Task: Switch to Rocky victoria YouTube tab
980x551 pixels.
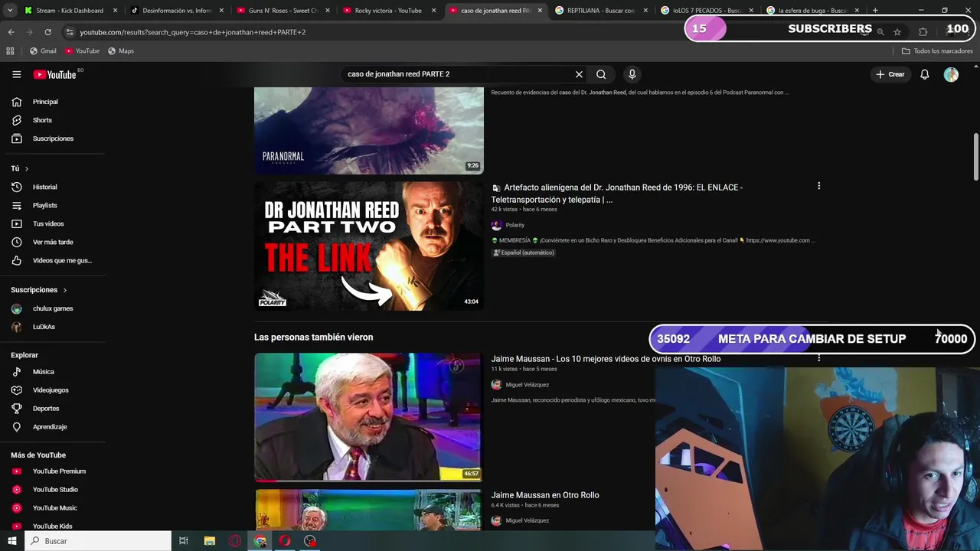Action: (x=388, y=11)
